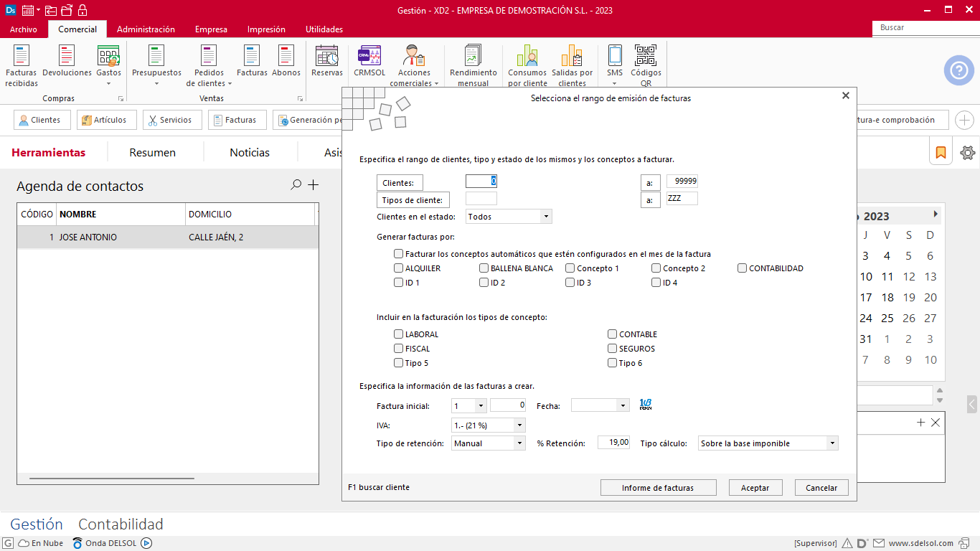The width and height of the screenshot is (980, 551).
Task: Expand the Tipo cálculo dropdown
Action: tap(832, 443)
